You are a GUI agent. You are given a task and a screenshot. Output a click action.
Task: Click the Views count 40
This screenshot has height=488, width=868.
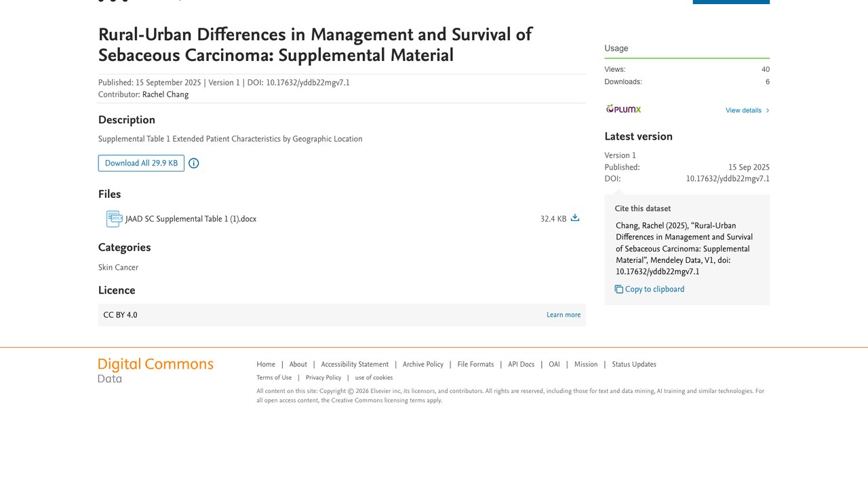(766, 69)
